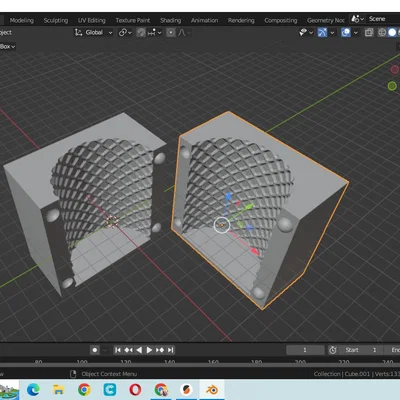
Task: Switch to solid viewport shading
Action: coord(392,32)
